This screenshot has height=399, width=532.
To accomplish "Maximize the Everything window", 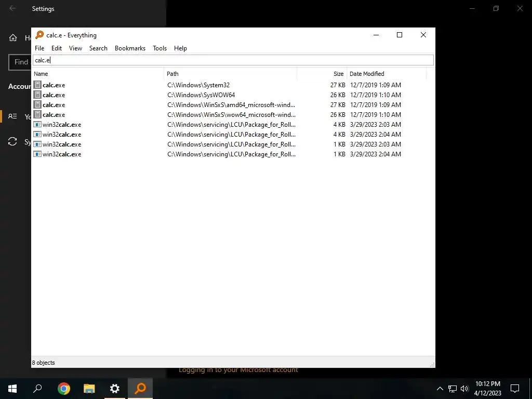I will [400, 35].
